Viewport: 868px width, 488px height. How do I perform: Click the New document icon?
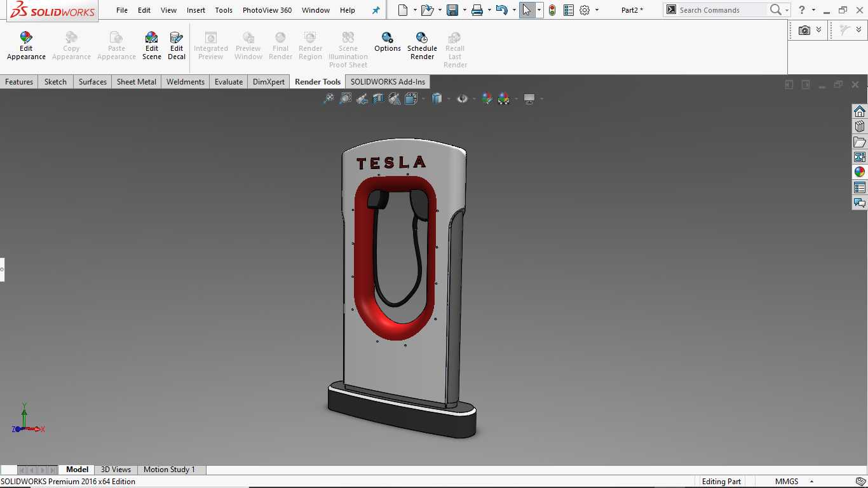(402, 10)
